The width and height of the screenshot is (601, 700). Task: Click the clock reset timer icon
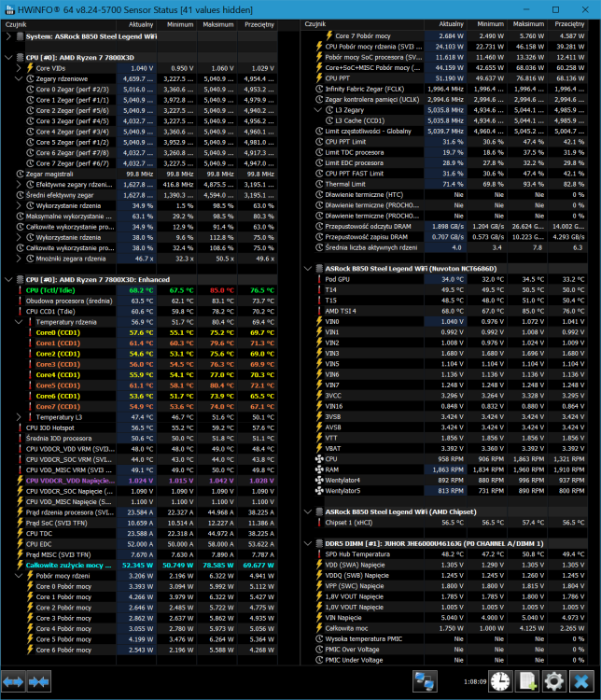click(x=500, y=681)
